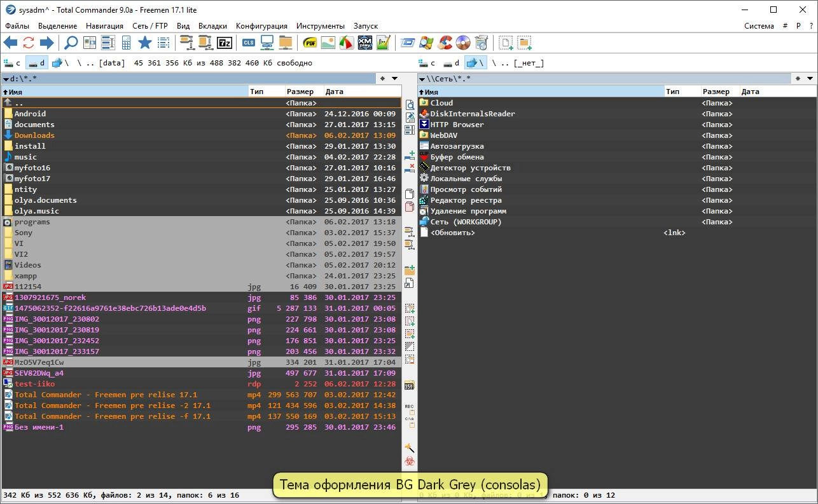
Task: Click the CCleaner toolbar icon
Action: tap(445, 43)
